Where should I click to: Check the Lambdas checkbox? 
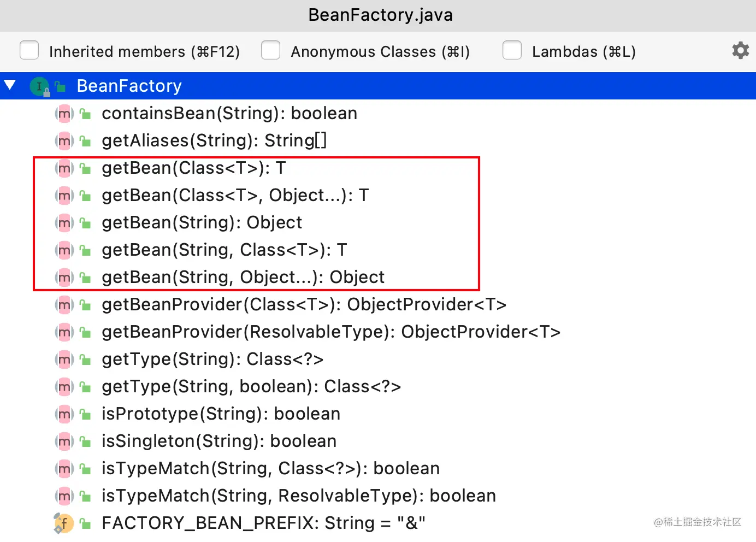pyautogui.click(x=512, y=50)
